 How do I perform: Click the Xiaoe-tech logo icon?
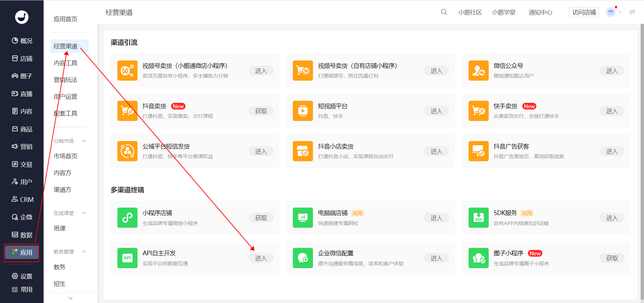point(22,17)
